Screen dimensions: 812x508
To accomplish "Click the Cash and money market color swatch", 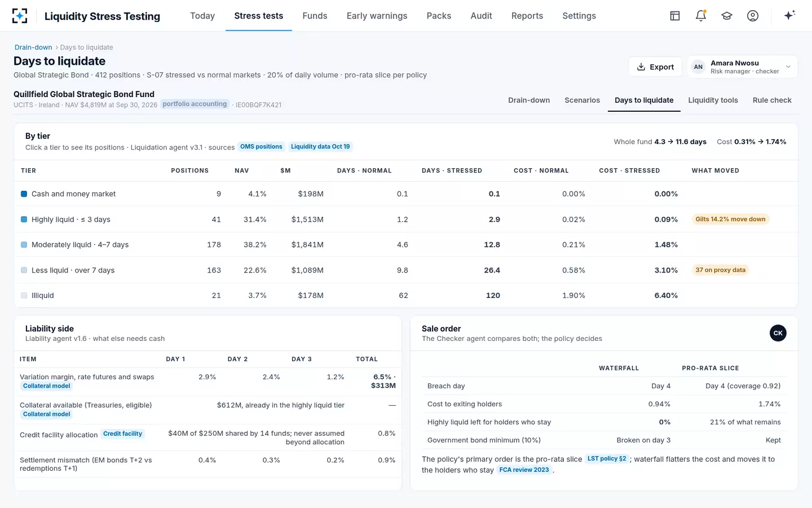I will coord(24,194).
